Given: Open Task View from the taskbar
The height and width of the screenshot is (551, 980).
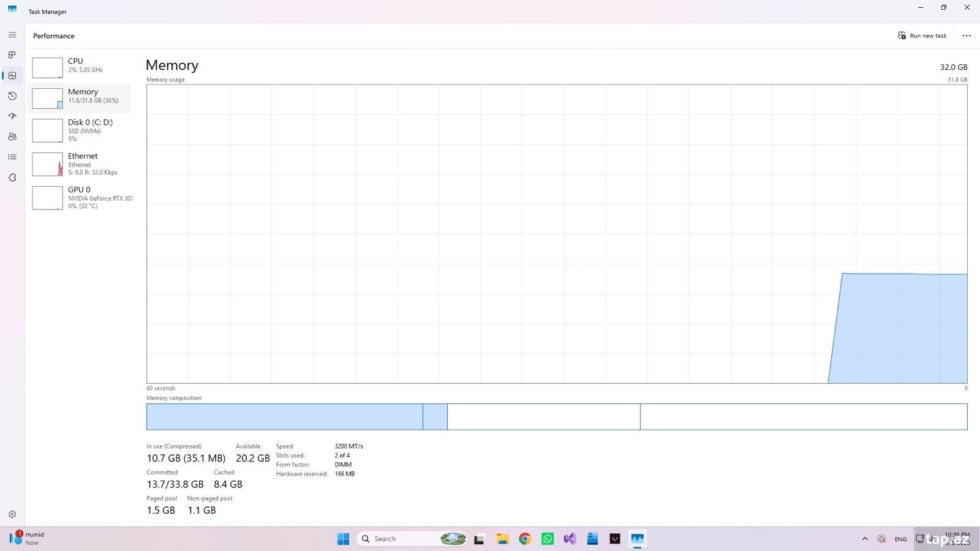Looking at the screenshot, I should click(x=479, y=539).
